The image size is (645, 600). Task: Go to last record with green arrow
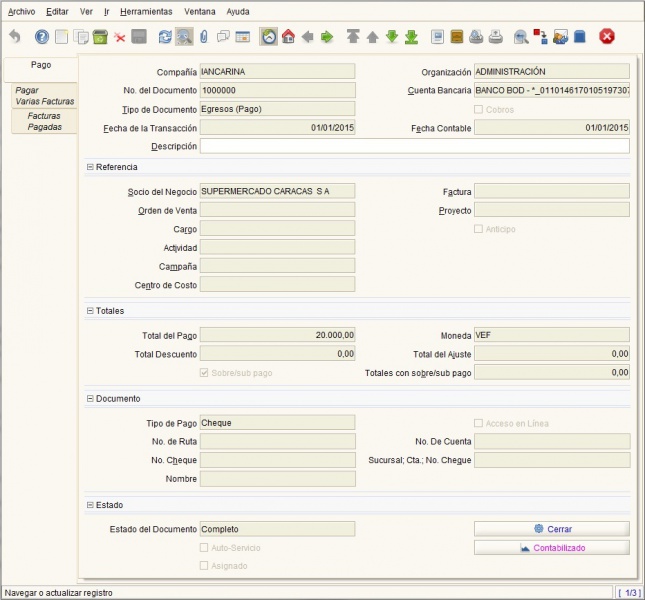(x=411, y=37)
